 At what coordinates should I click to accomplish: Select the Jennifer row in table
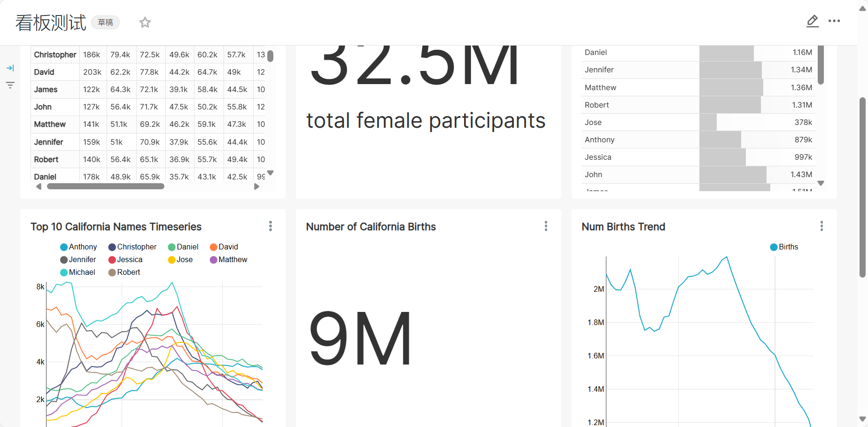point(55,142)
